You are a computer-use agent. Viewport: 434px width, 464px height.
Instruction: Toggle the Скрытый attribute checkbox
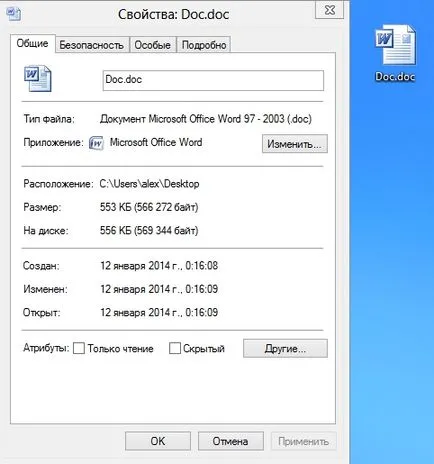coord(175,348)
